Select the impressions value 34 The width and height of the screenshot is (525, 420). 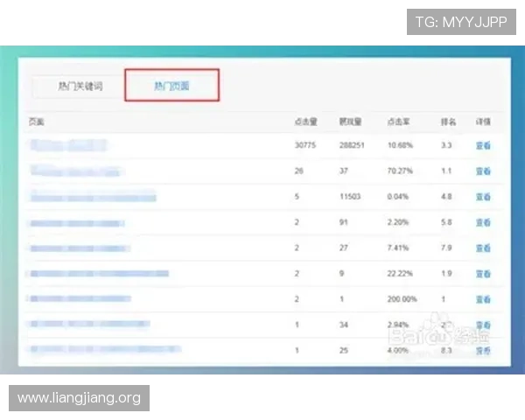(344, 325)
